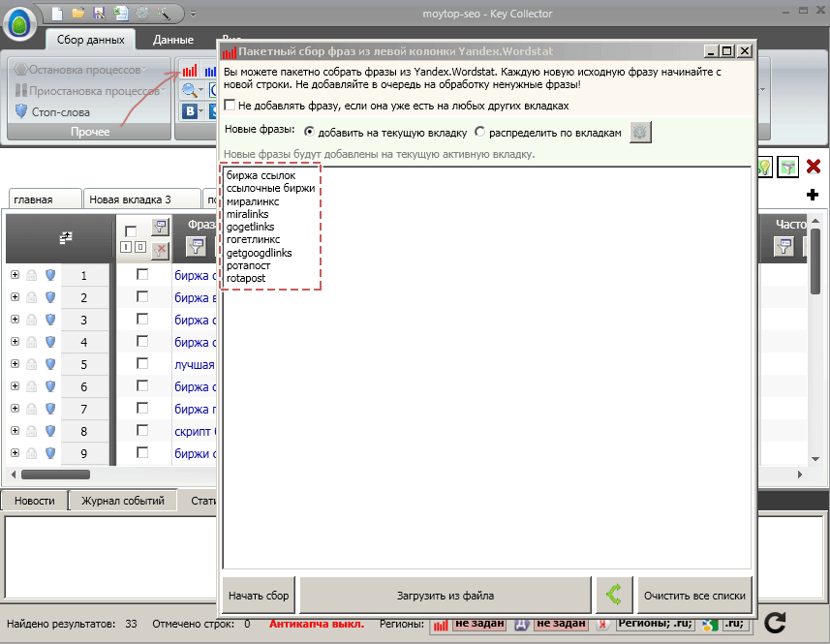Open the Key Collector application orb menu

click(19, 24)
